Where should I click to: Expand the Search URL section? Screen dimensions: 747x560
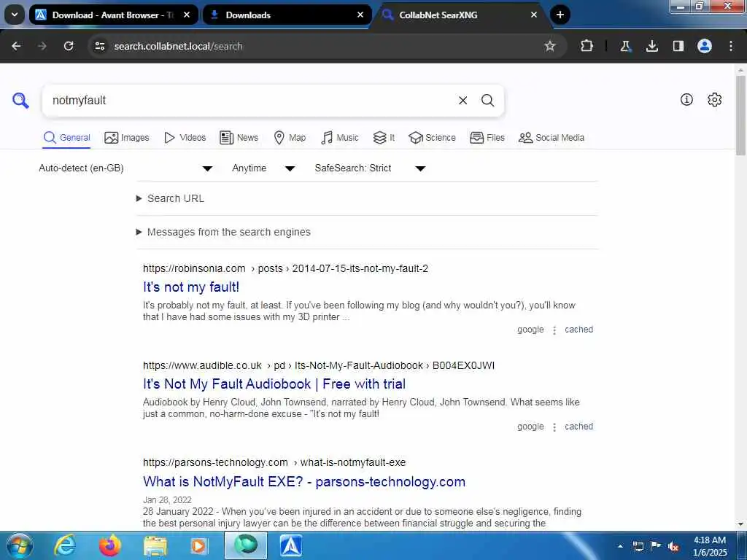click(170, 198)
